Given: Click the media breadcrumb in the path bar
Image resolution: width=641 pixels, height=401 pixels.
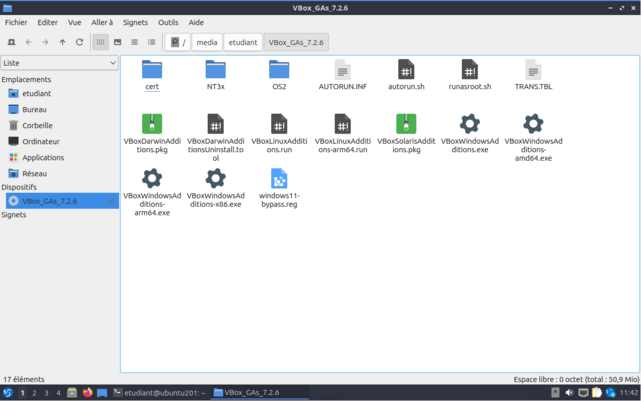Looking at the screenshot, I should pos(207,42).
